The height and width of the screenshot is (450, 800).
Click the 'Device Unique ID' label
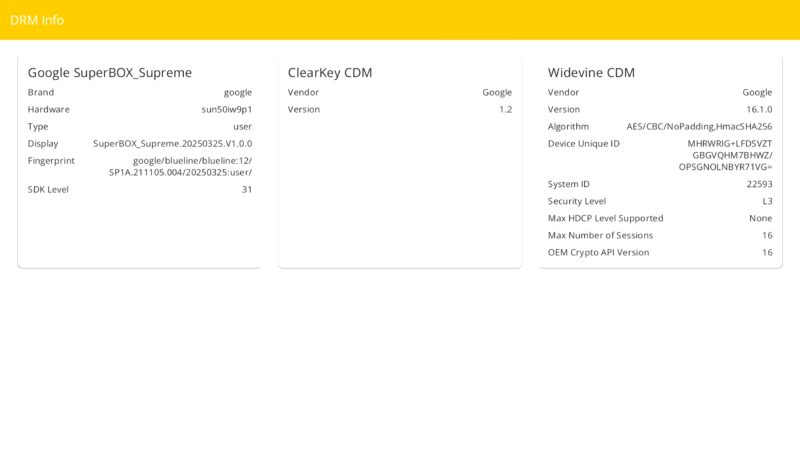point(584,144)
